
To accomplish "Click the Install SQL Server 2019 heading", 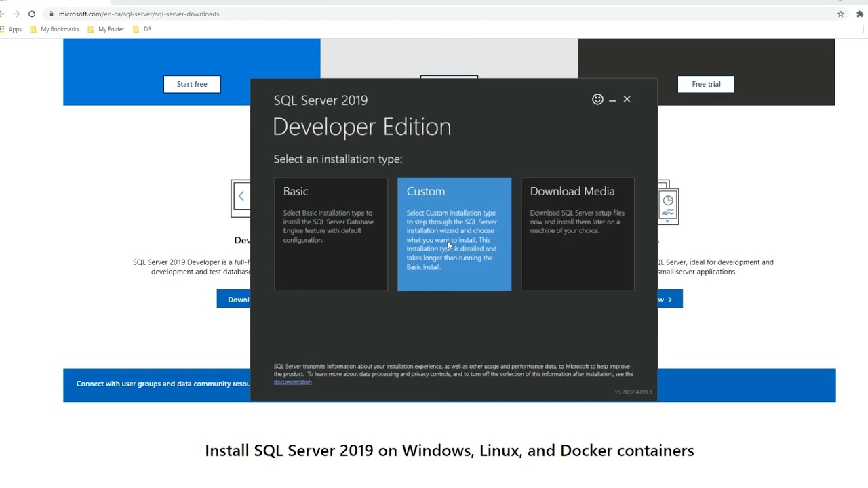I will coord(450,451).
